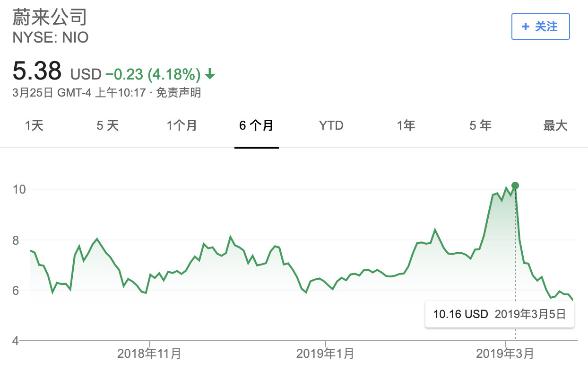
Task: Click the green down arrow beside the percentage change
Action: click(210, 74)
